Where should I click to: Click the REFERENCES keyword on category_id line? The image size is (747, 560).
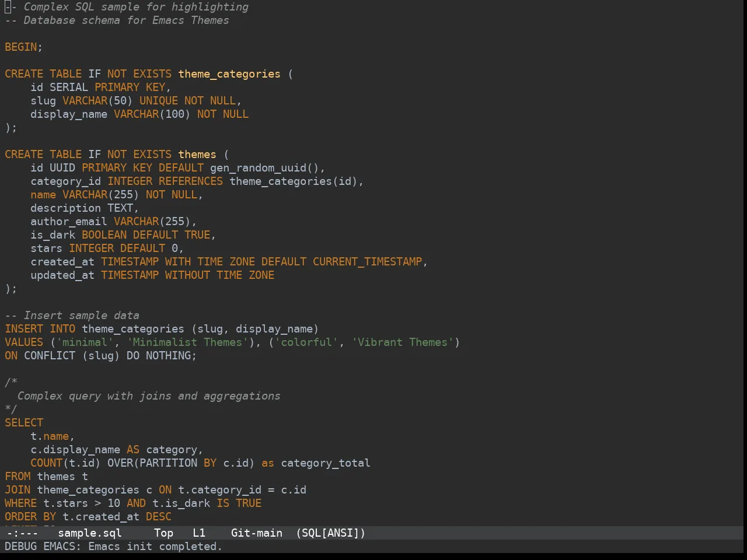coord(191,181)
